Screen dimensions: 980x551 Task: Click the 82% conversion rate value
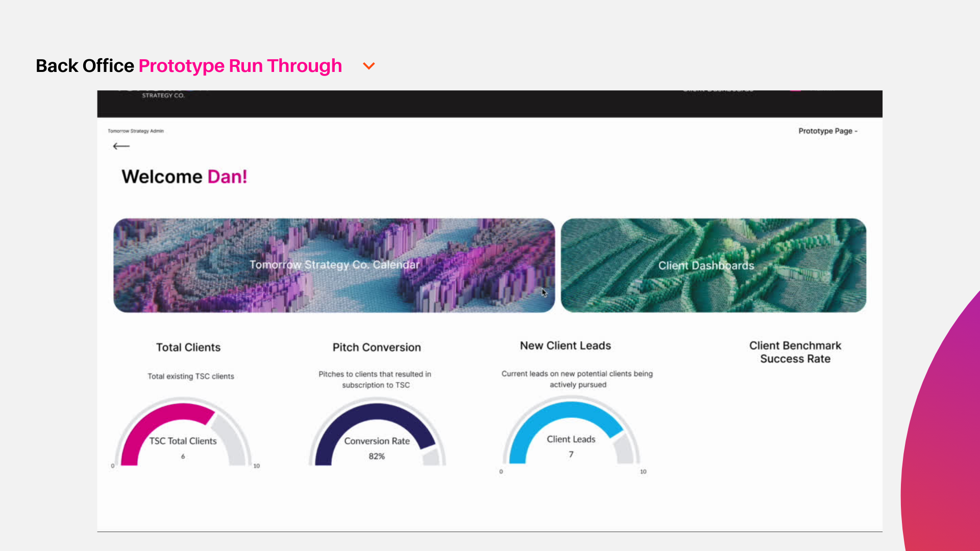coord(377,456)
